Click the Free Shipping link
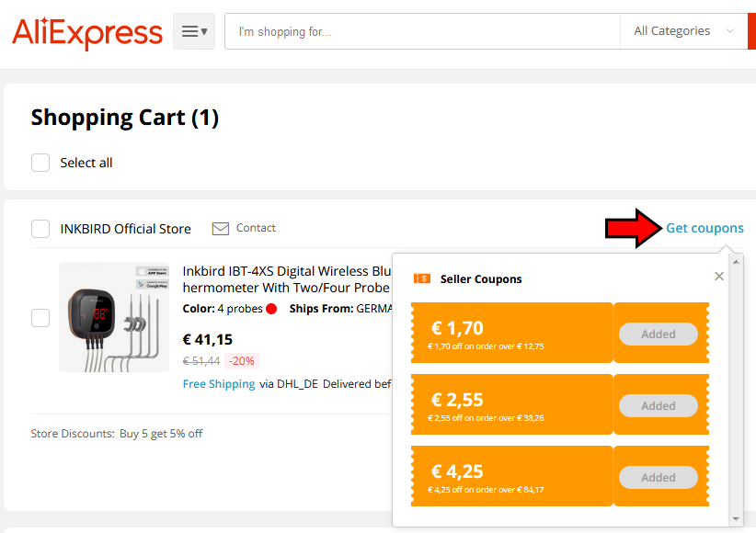The width and height of the screenshot is (756, 533). click(x=219, y=384)
